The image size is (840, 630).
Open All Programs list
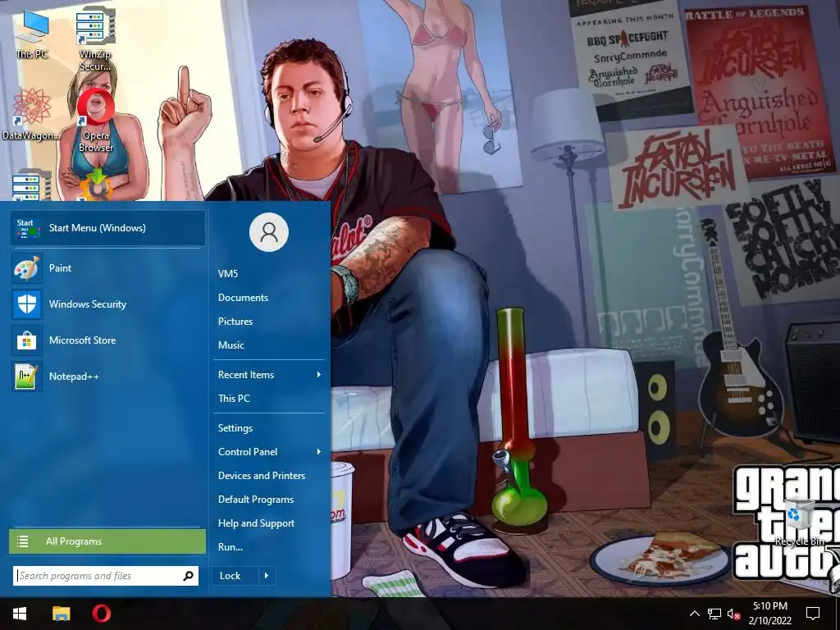click(107, 541)
